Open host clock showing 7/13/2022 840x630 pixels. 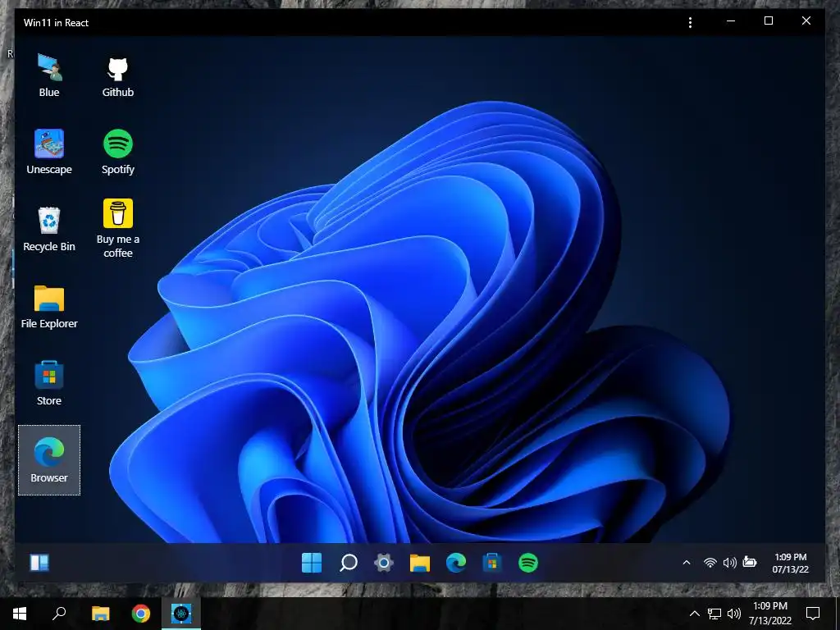(769, 614)
